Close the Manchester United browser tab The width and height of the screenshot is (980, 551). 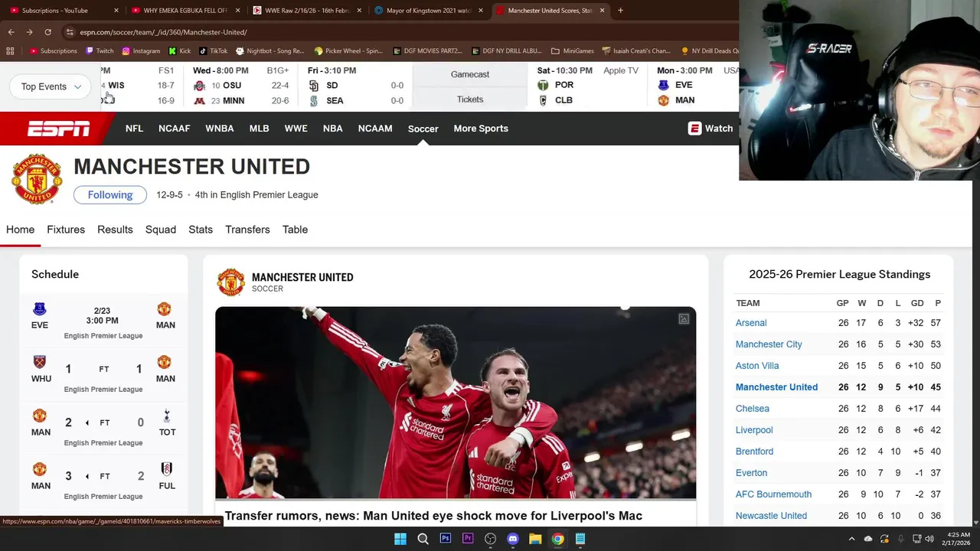click(603, 11)
